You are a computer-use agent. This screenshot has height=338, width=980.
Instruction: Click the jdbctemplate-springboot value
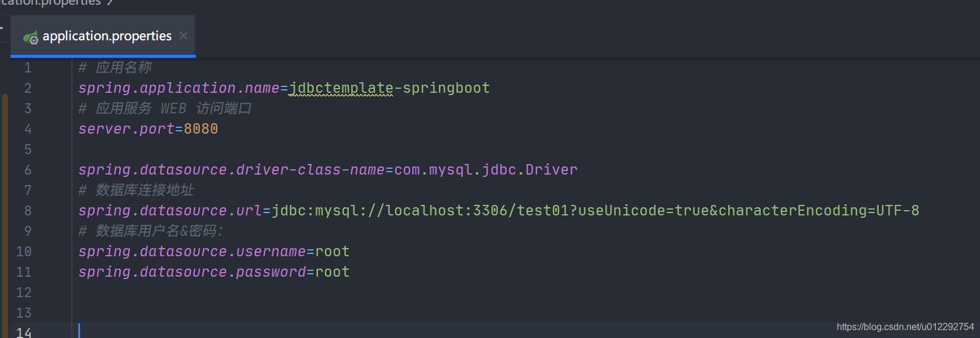point(389,88)
